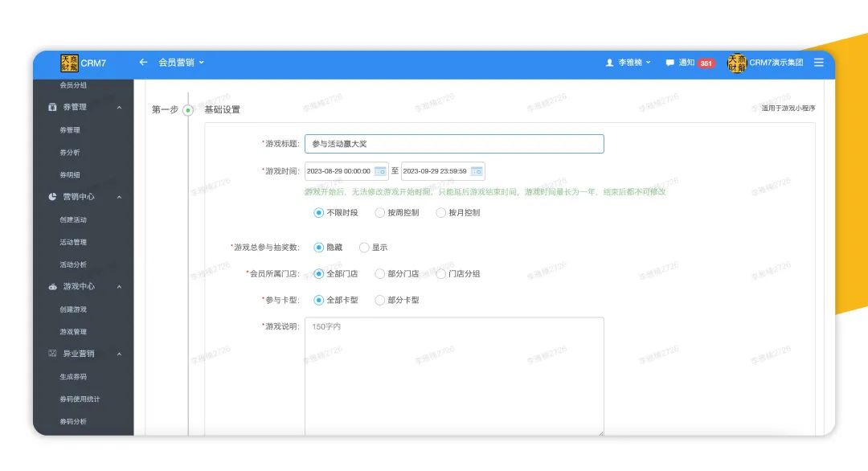The width and height of the screenshot is (868, 471).
Task: Collapse the 异业营销 section chevron
Action: 119,354
